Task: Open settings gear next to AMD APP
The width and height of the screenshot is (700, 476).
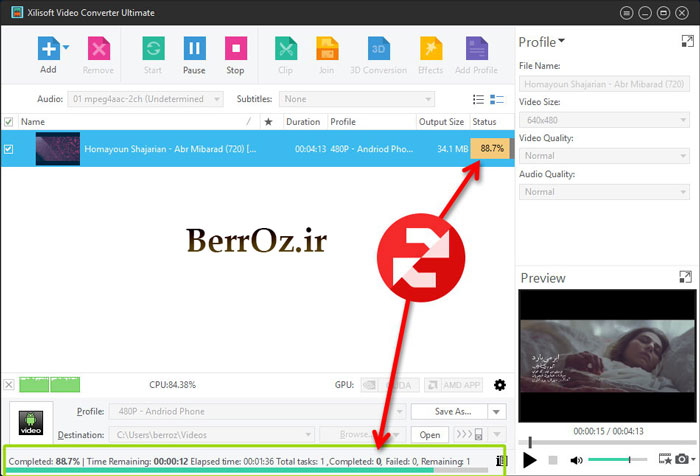Action: click(x=500, y=385)
